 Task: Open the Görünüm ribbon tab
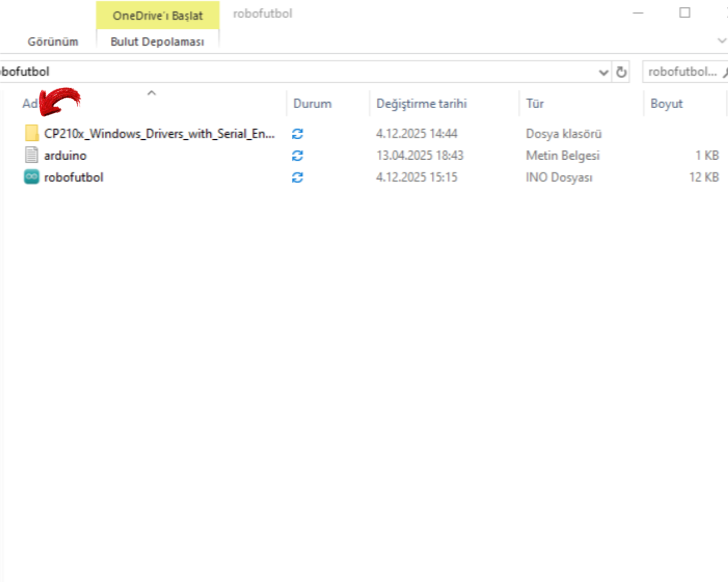click(x=53, y=42)
